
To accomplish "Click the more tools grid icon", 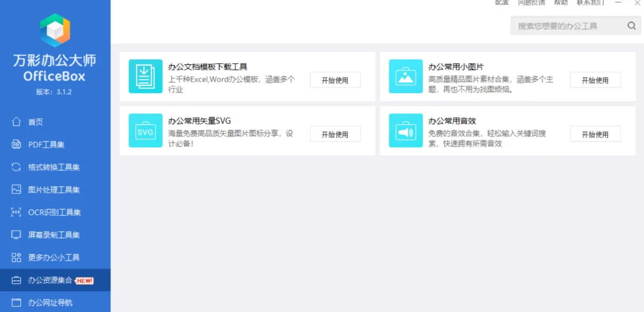I will 16,257.
